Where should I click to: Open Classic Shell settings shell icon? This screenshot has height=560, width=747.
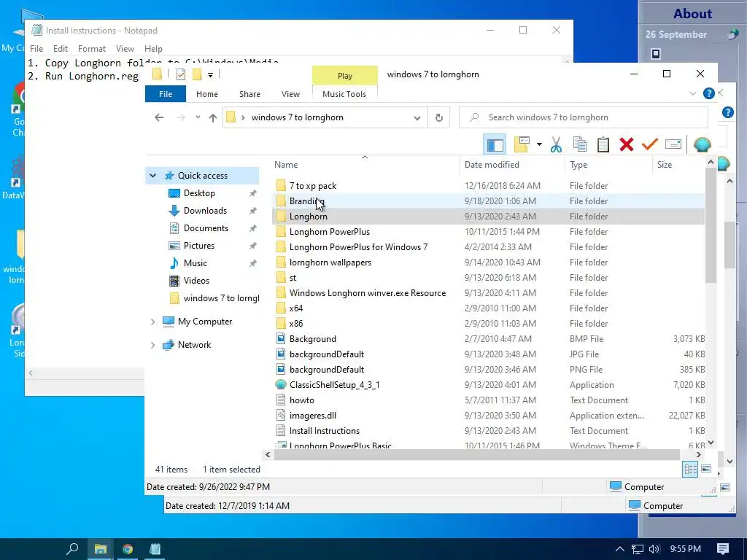(x=703, y=144)
